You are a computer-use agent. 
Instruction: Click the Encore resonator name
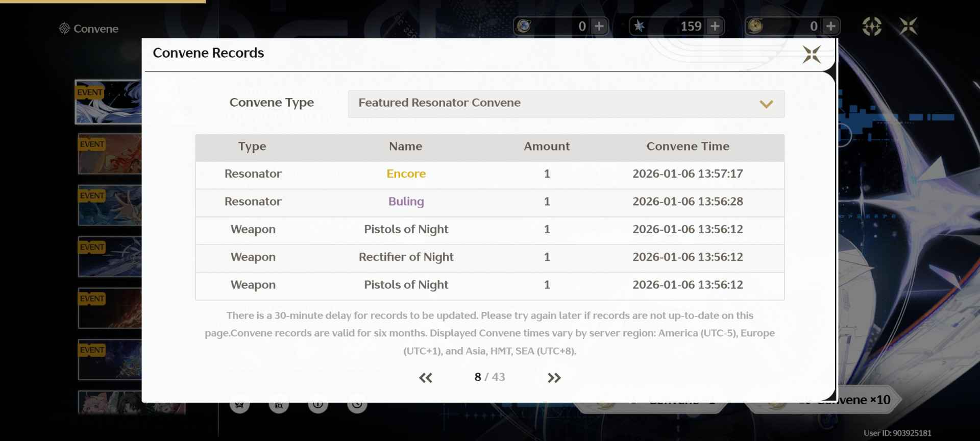tap(406, 174)
